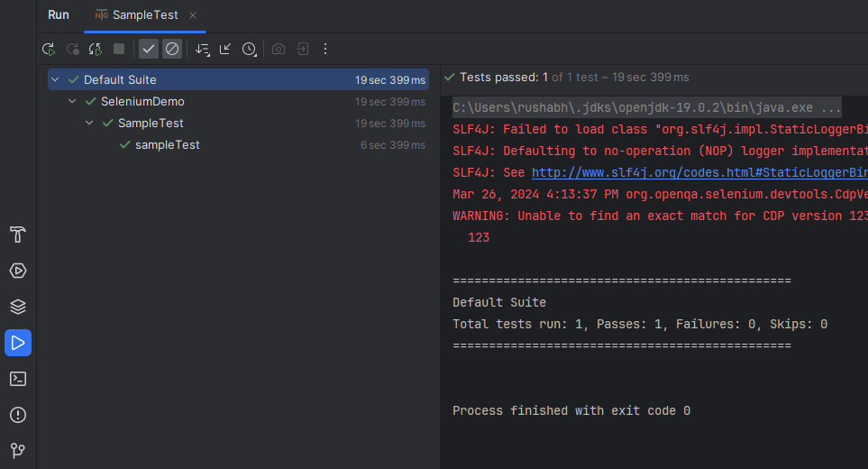868x469 pixels.
Task: Toggle Show Passed tests checkmark
Action: (x=149, y=50)
